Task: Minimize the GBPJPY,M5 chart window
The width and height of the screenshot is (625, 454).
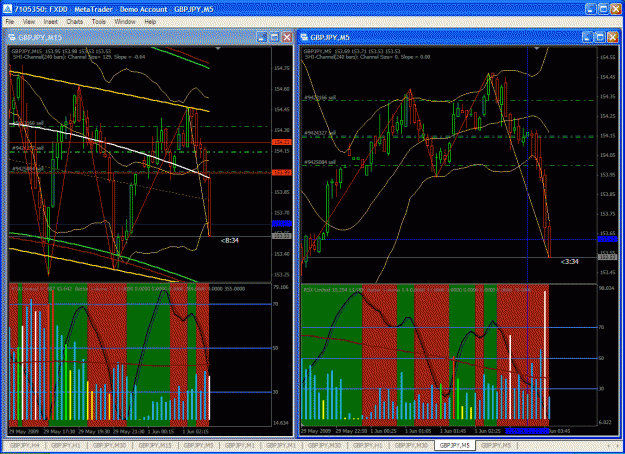Action: (x=587, y=37)
